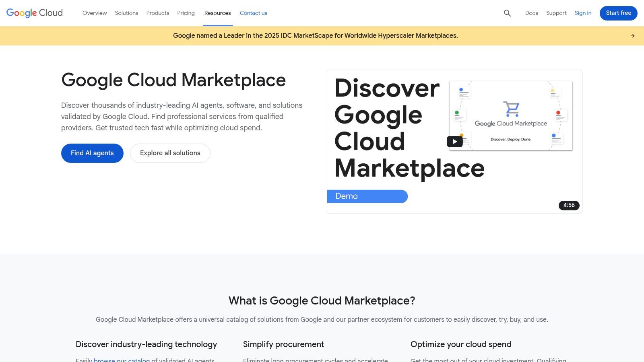Select the Resources tab in navigation
This screenshot has width=644, height=362.
[217, 13]
